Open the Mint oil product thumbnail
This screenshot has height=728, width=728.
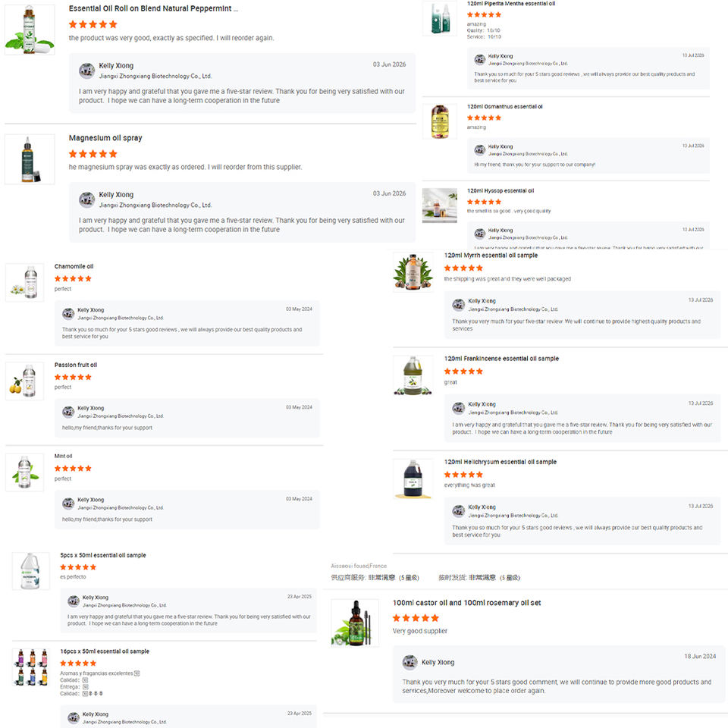pyautogui.click(x=24, y=472)
